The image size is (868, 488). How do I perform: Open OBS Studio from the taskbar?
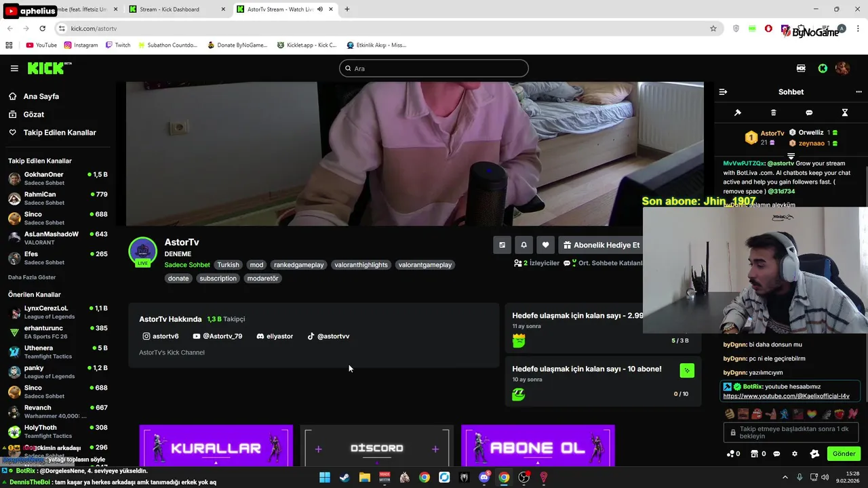[x=524, y=477]
